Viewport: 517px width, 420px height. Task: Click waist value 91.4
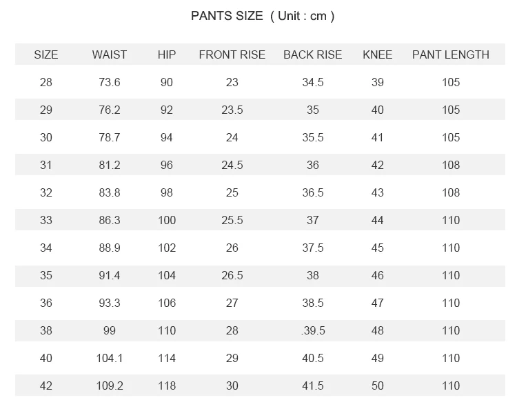coord(110,275)
